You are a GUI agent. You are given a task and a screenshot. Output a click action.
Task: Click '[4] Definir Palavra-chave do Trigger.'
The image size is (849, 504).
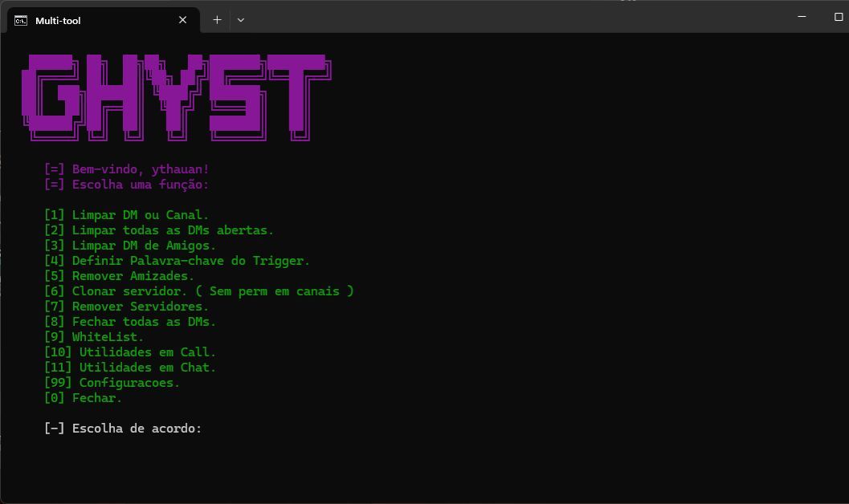pos(177,261)
